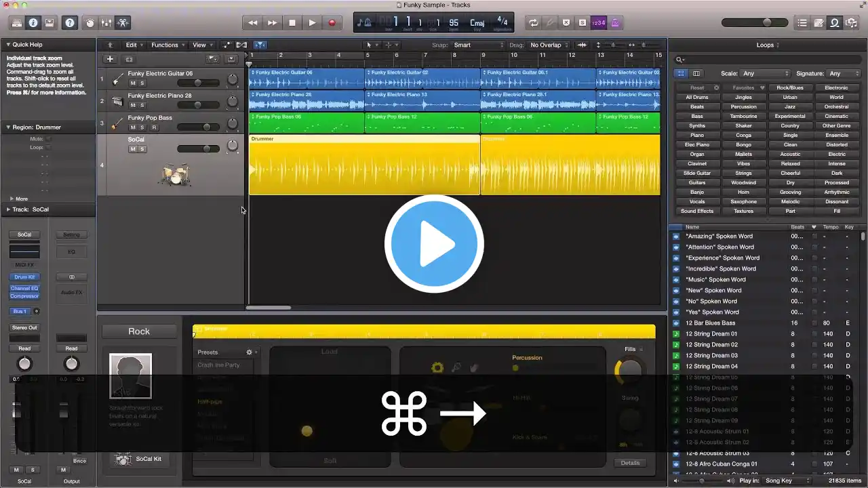Open the pointer tool menu

pyautogui.click(x=371, y=45)
